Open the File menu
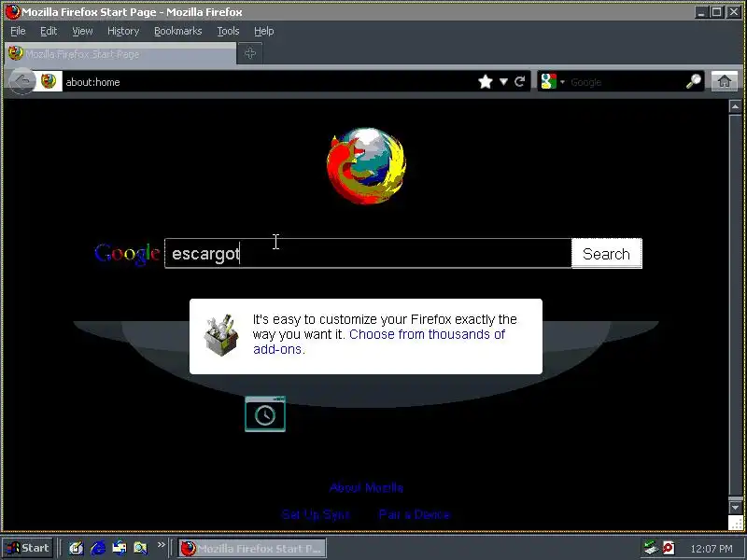The width and height of the screenshot is (747, 560). click(18, 31)
